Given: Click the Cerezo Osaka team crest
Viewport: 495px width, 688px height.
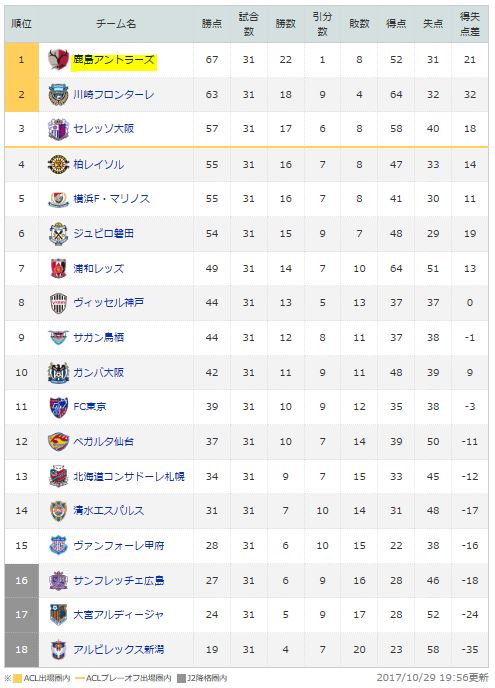Looking at the screenshot, I should (58, 129).
